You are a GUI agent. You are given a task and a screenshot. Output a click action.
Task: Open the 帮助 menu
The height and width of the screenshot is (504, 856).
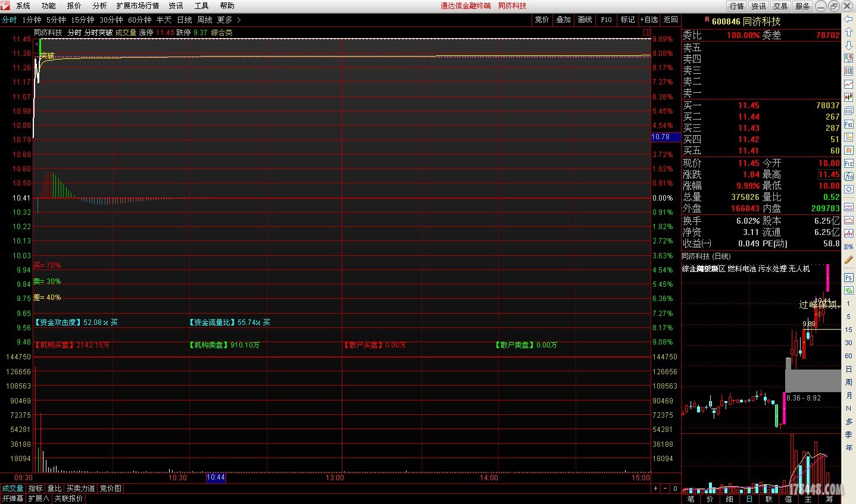[227, 5]
